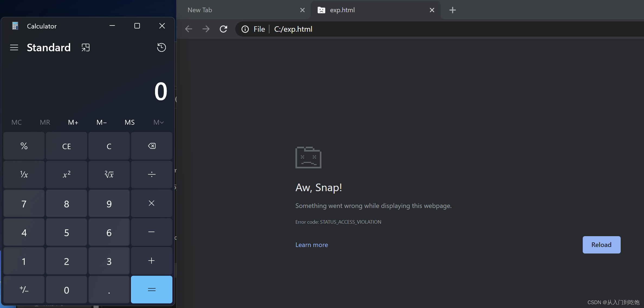Toggle sign with plus/minus key

coord(24,290)
